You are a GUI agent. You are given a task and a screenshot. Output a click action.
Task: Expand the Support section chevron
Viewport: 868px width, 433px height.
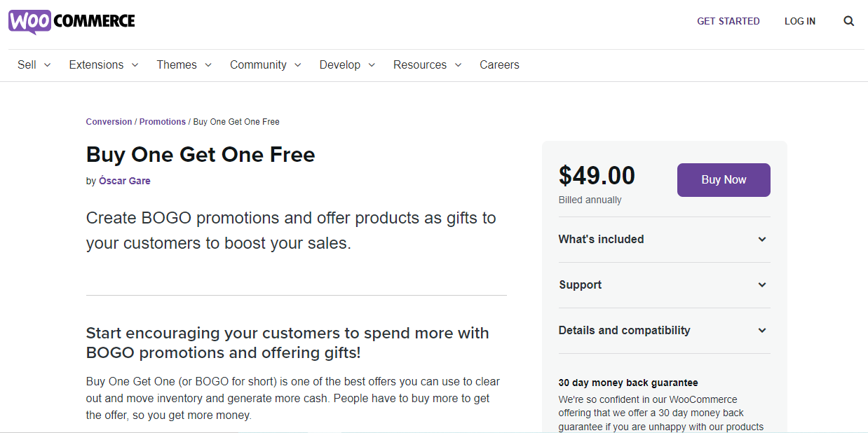coord(762,285)
